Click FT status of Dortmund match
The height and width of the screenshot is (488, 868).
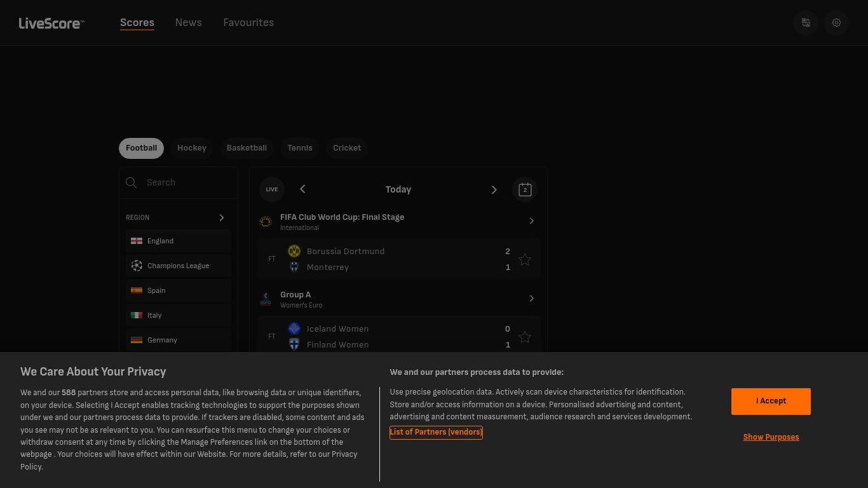click(272, 259)
